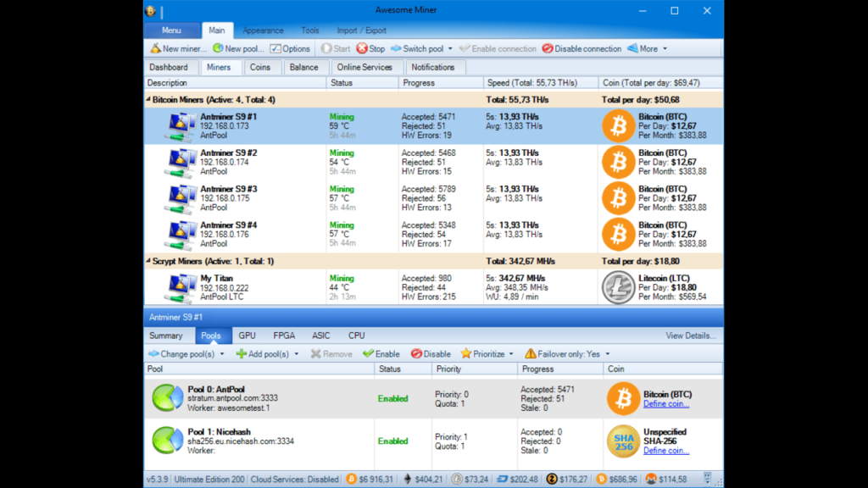The width and height of the screenshot is (868, 488).
Task: Open the Menu ribbon tab
Action: pyautogui.click(x=171, y=30)
